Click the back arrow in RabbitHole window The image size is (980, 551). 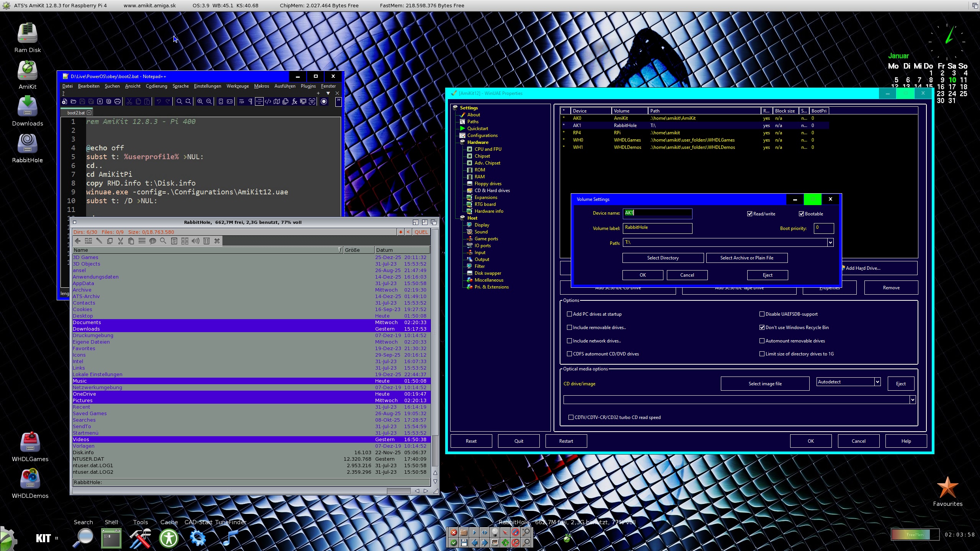coord(78,241)
